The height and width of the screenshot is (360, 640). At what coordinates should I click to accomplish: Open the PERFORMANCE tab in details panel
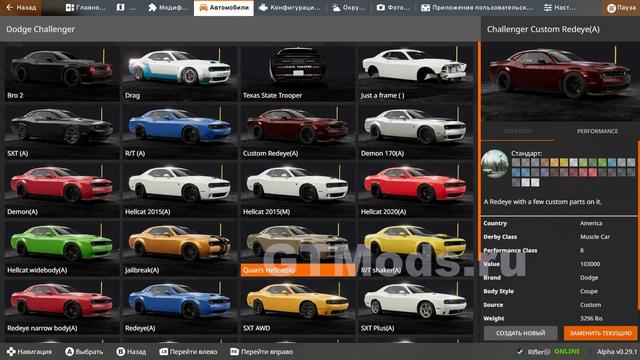pos(597,131)
